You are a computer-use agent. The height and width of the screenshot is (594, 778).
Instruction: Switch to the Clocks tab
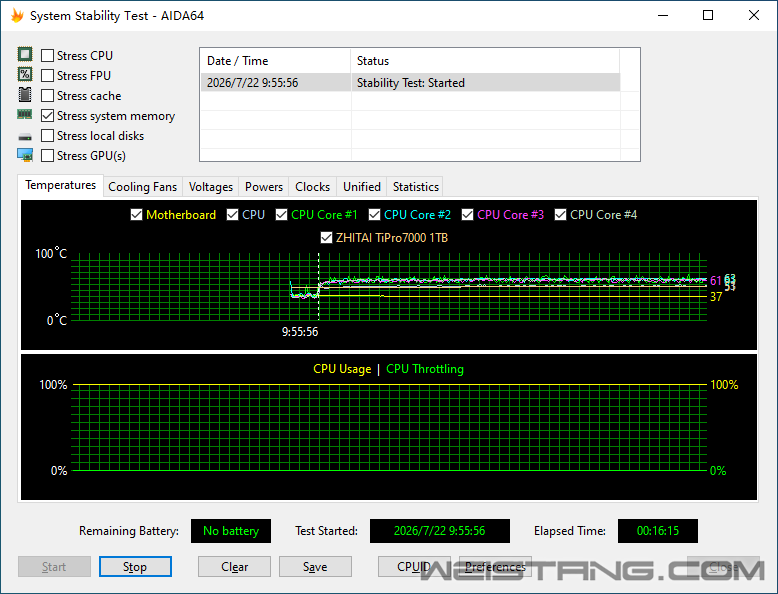coord(312,187)
